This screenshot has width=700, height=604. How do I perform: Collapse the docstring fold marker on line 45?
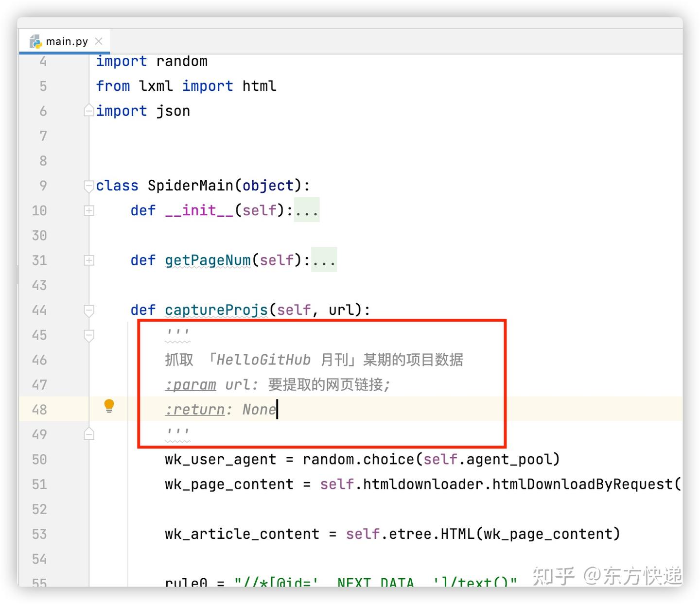coord(89,335)
